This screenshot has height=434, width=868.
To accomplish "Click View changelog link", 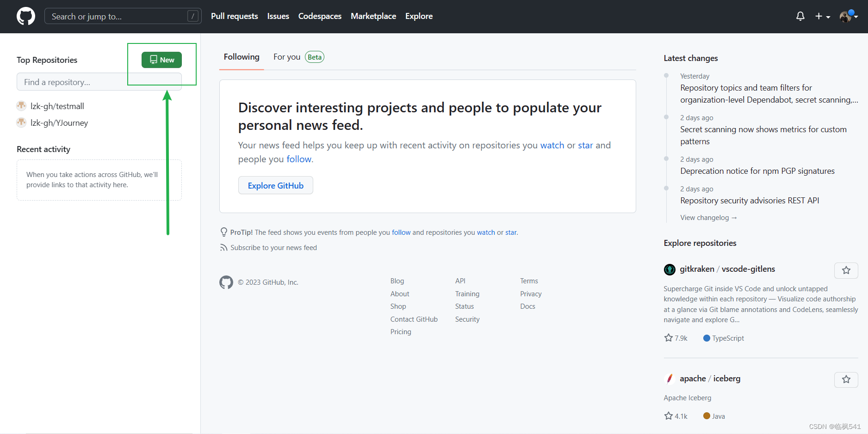I will pos(708,218).
